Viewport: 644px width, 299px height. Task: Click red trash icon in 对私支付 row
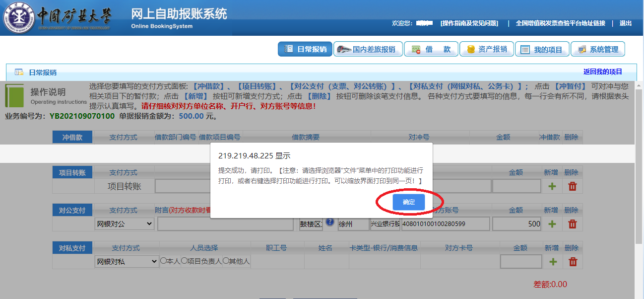pos(572,262)
